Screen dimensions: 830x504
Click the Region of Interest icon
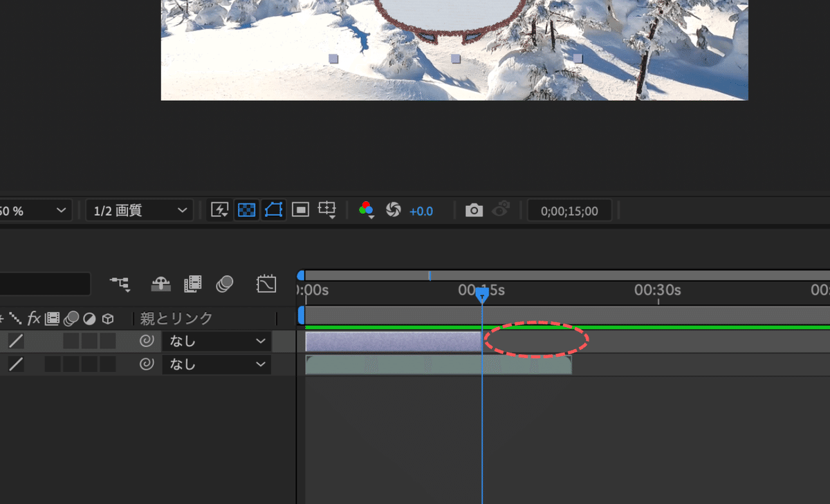click(300, 210)
